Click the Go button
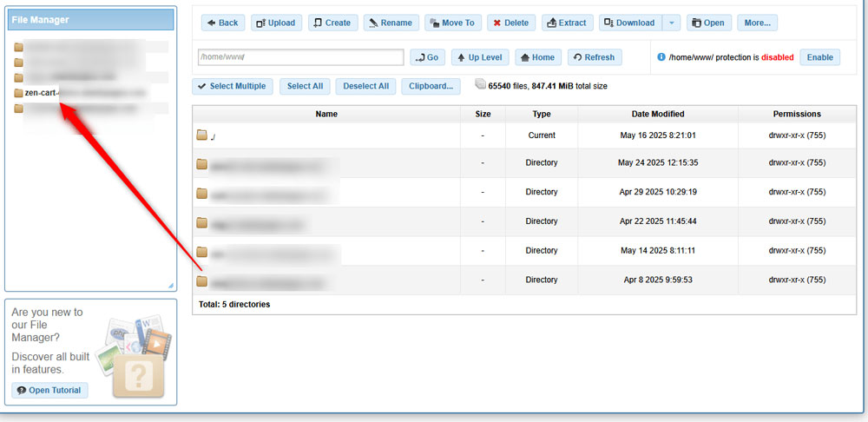Image resolution: width=868 pixels, height=422 pixels. tap(427, 57)
